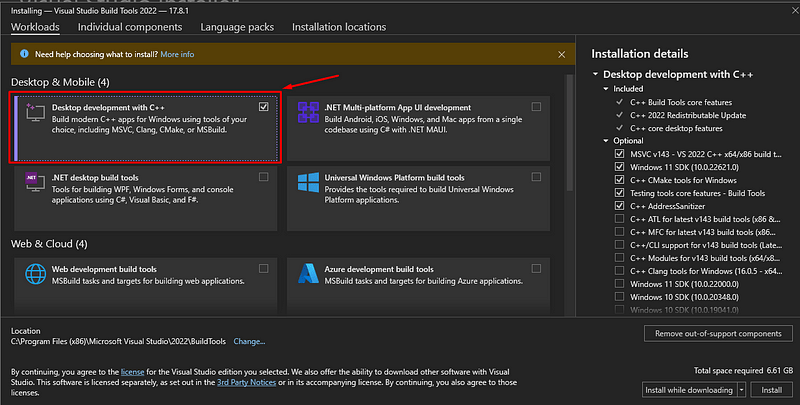Check Windows 10 SDK (10.0.20348.0)

619,297
